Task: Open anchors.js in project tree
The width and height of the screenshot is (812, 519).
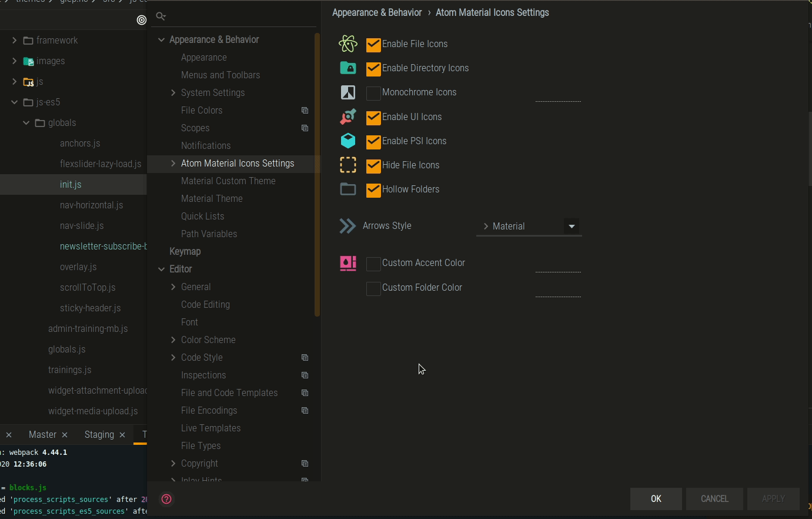Action: (80, 143)
